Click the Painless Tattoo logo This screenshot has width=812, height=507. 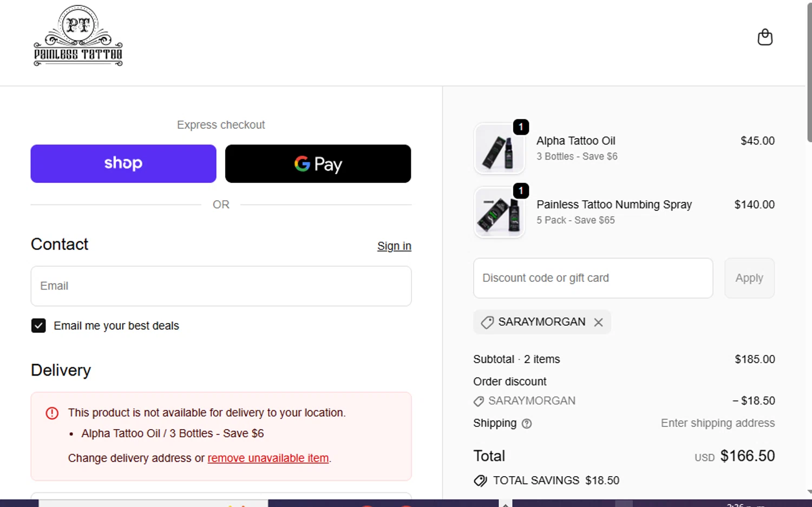[78, 36]
